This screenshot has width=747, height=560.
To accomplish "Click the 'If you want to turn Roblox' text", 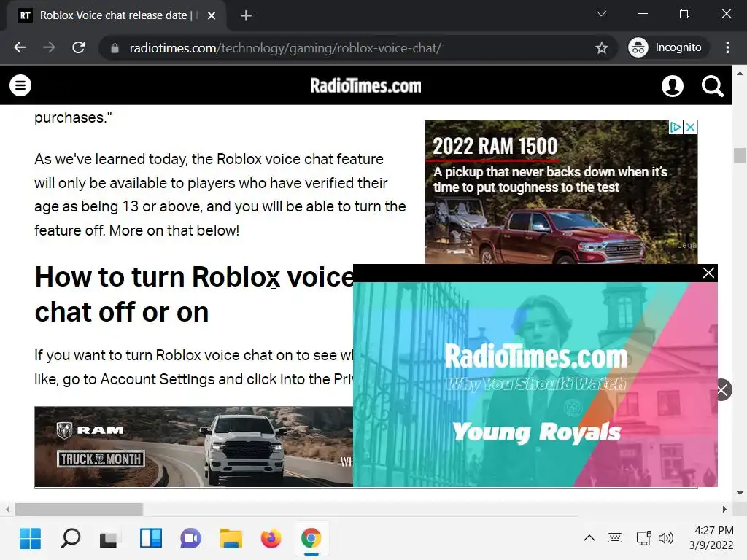I will click(x=193, y=367).
